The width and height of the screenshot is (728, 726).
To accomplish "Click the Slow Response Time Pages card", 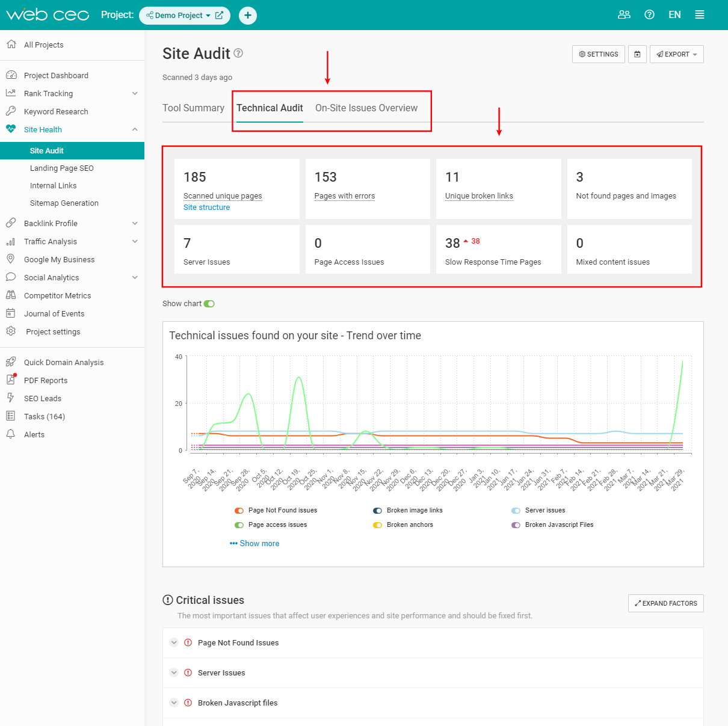I will pyautogui.click(x=499, y=249).
